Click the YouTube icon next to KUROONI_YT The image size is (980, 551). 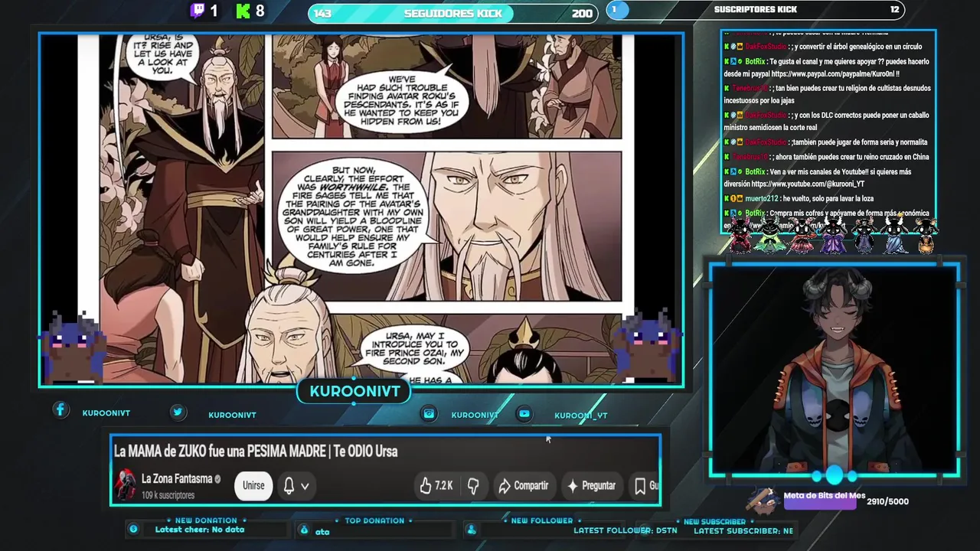(x=524, y=413)
